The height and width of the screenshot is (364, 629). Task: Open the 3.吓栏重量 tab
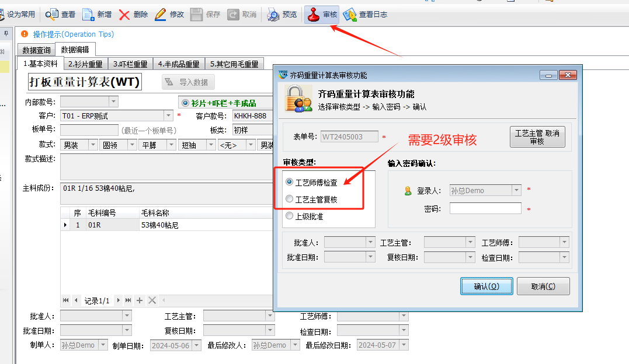pos(130,64)
